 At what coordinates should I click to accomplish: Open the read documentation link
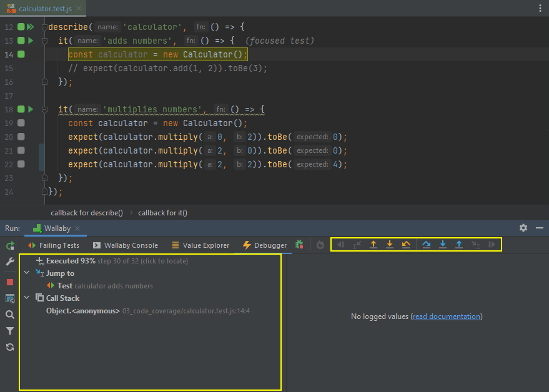point(447,316)
